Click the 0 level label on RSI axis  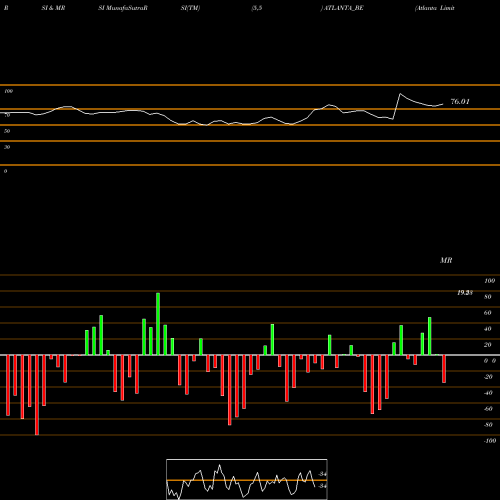pyautogui.click(x=5, y=171)
